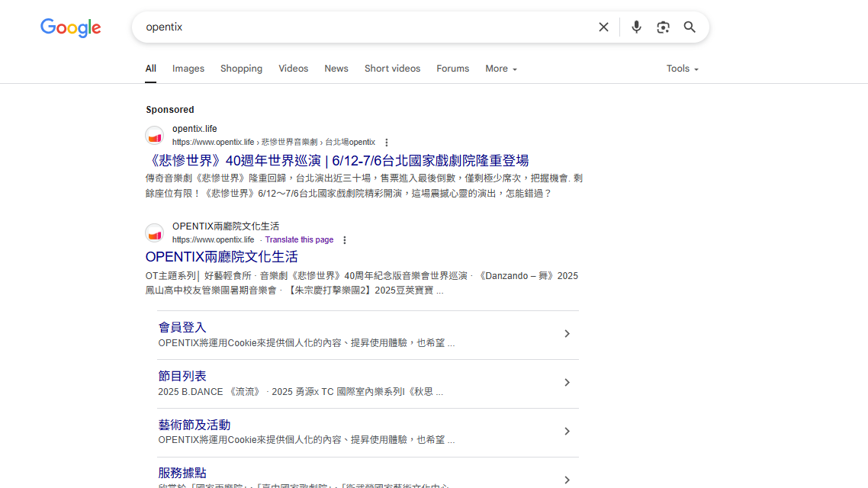Click the Sponsored label

[x=170, y=110]
